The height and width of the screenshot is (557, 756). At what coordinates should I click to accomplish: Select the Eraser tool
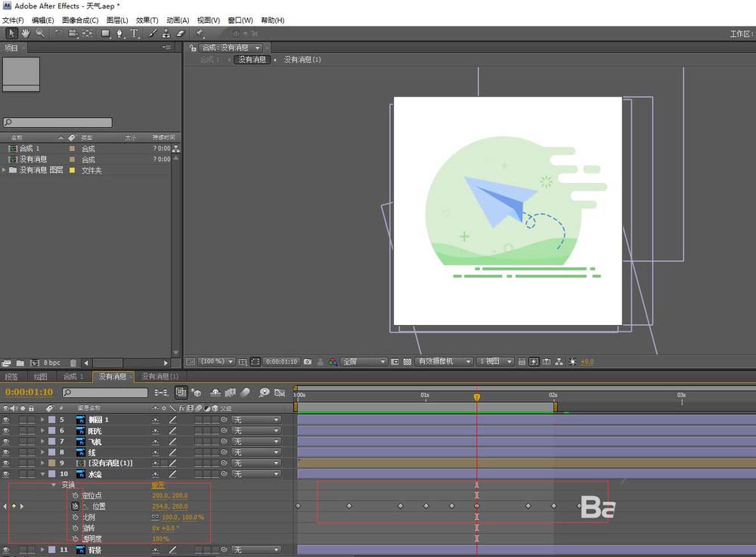(181, 33)
